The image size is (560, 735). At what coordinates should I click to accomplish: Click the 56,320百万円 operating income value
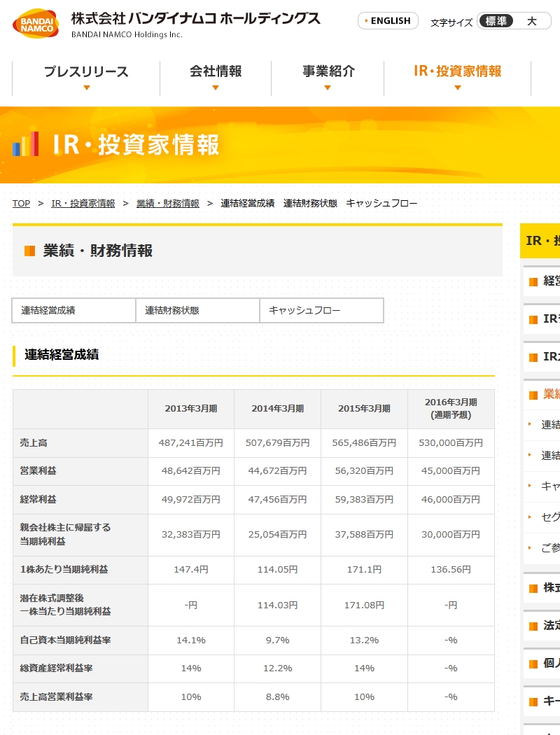tap(365, 470)
